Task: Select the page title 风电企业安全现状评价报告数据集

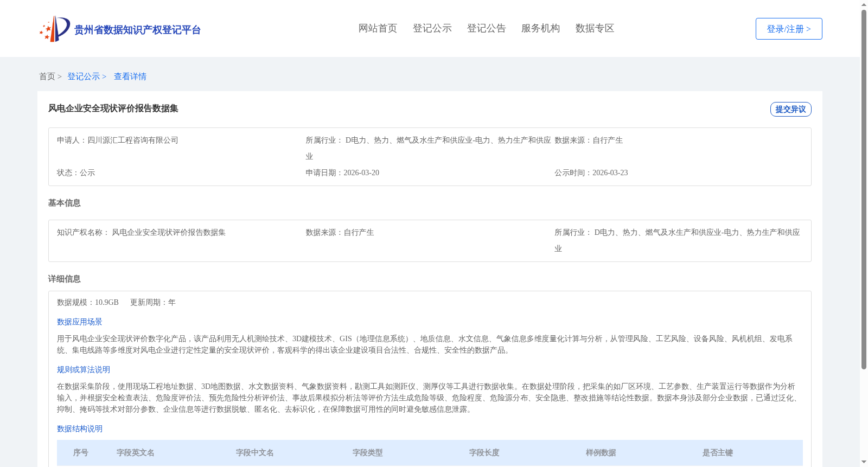Action: click(113, 108)
